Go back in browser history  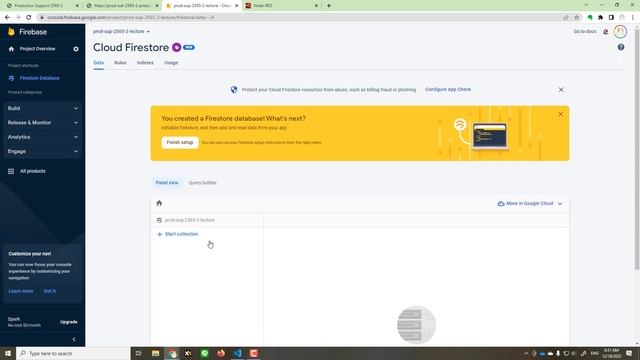[x=7, y=18]
